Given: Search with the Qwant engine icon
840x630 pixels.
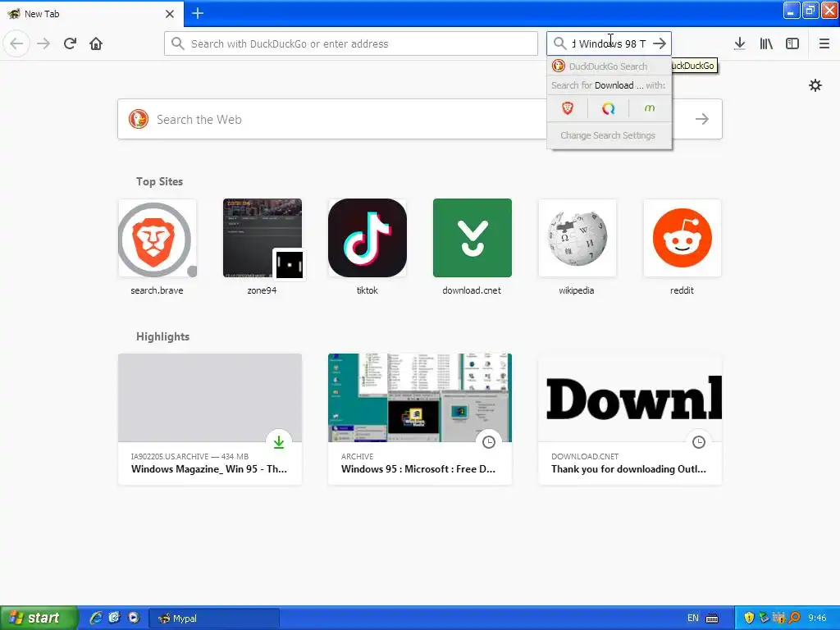Looking at the screenshot, I should click(x=608, y=108).
